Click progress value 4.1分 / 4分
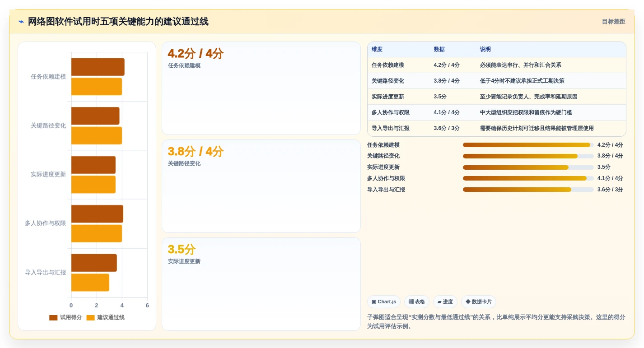The height and width of the screenshot is (348, 644). (x=610, y=178)
